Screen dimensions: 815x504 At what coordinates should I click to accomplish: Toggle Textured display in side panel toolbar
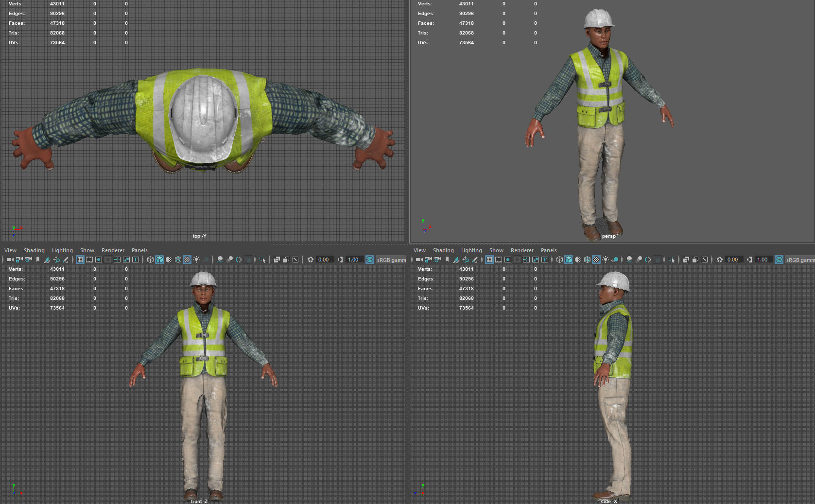tap(596, 260)
